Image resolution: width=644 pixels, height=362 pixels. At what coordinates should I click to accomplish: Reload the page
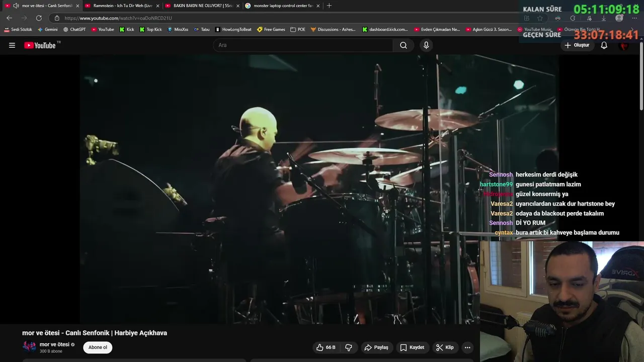coord(39,18)
